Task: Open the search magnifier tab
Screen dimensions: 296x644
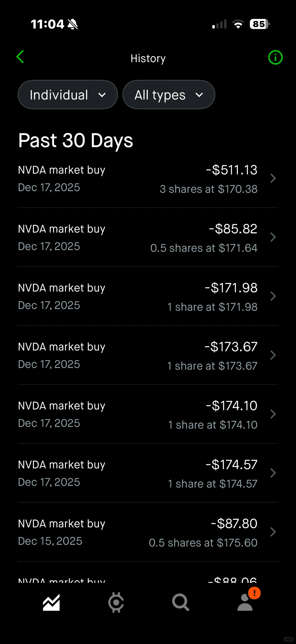Action: (180, 603)
